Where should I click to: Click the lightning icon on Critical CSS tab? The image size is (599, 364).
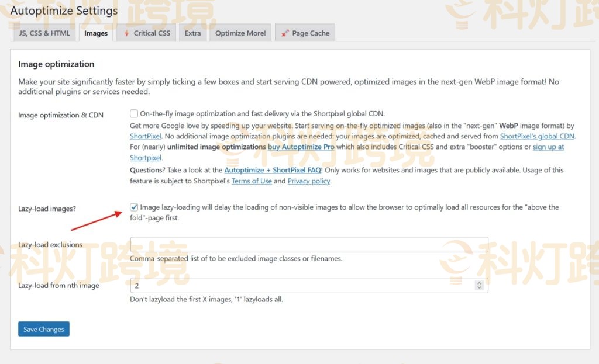click(126, 33)
